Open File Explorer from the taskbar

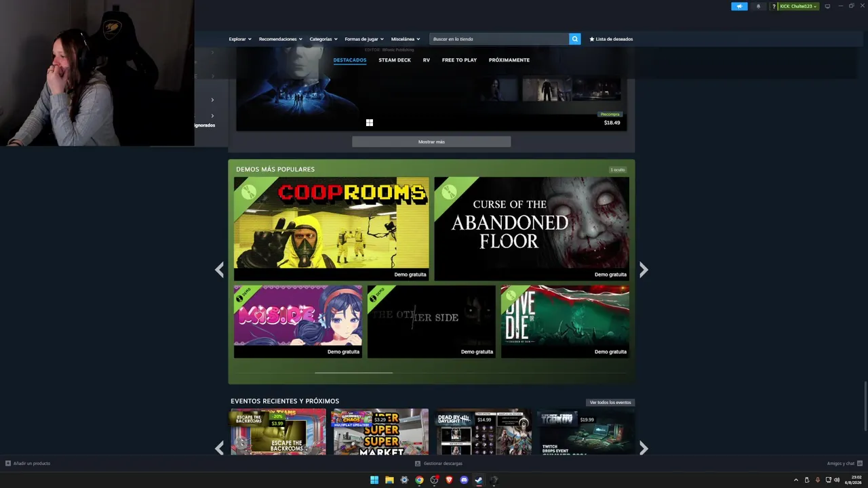389,480
